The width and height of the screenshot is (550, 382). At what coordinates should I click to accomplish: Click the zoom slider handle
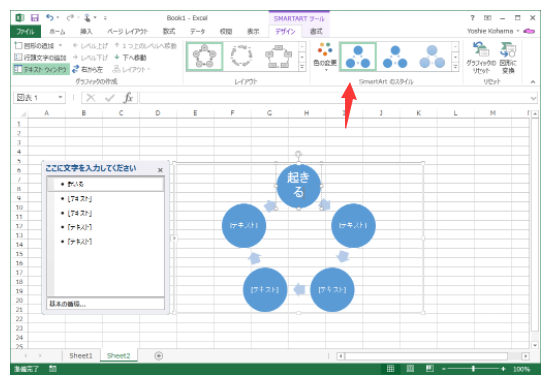[x=473, y=369]
